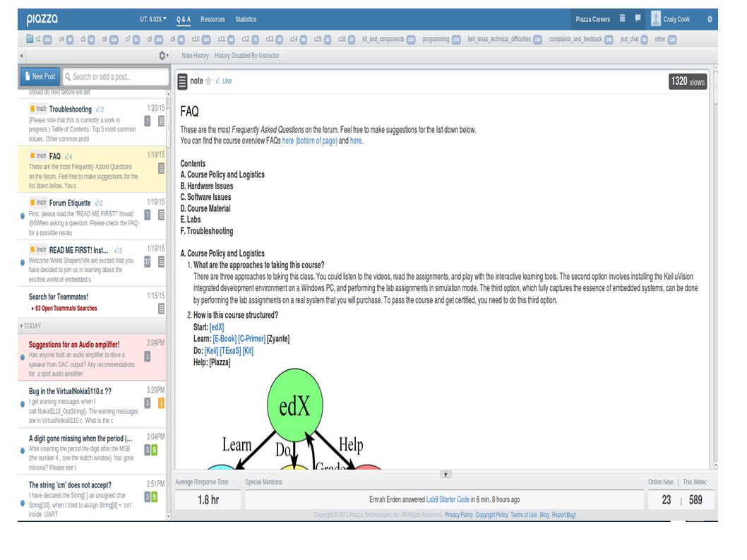This screenshot has width=747, height=560.
Task: Open the [Keil] link
Action: (212, 351)
